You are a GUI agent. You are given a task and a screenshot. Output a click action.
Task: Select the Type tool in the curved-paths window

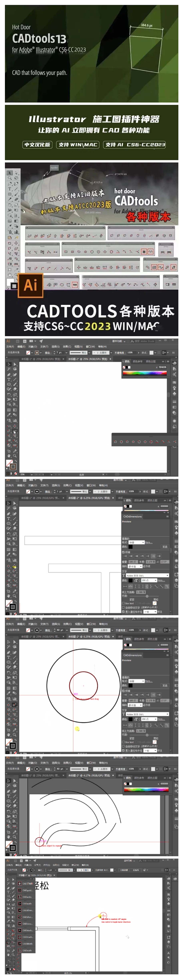[x=9, y=796]
